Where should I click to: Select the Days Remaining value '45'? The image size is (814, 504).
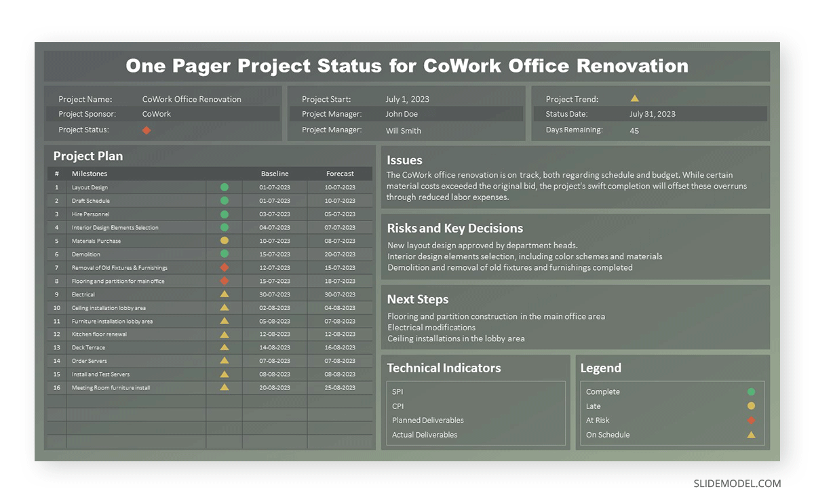[634, 131]
